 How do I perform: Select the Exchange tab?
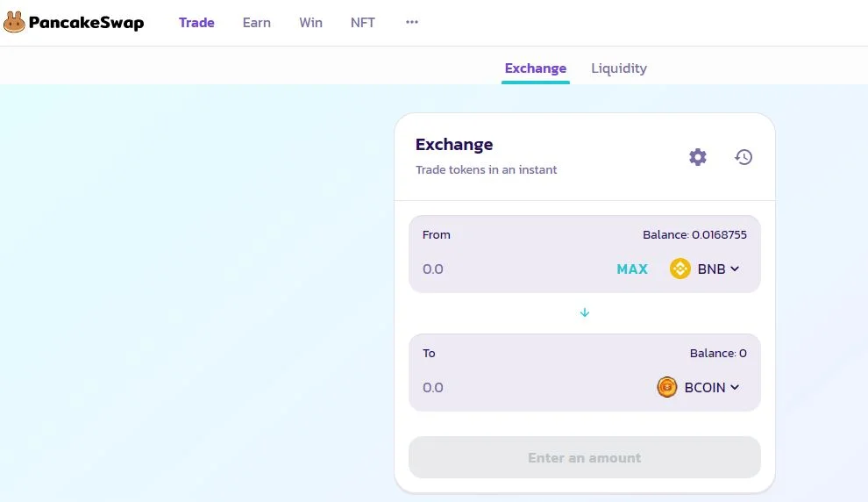[536, 68]
